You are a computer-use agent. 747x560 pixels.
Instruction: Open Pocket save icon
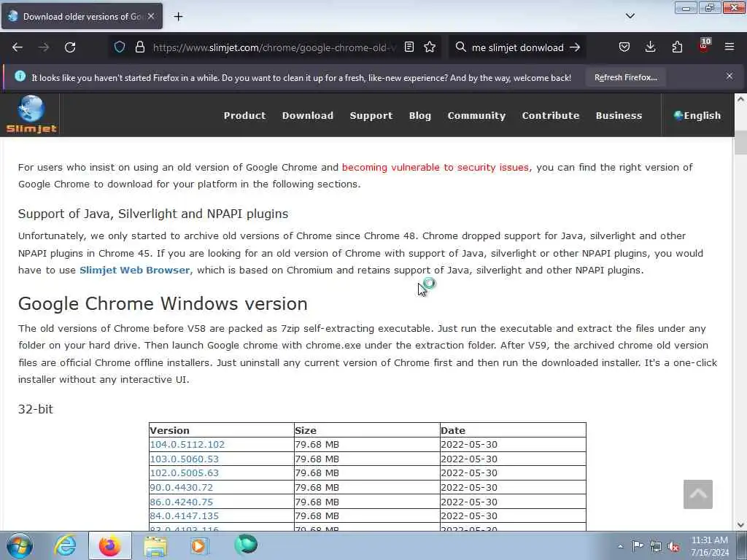pos(624,47)
